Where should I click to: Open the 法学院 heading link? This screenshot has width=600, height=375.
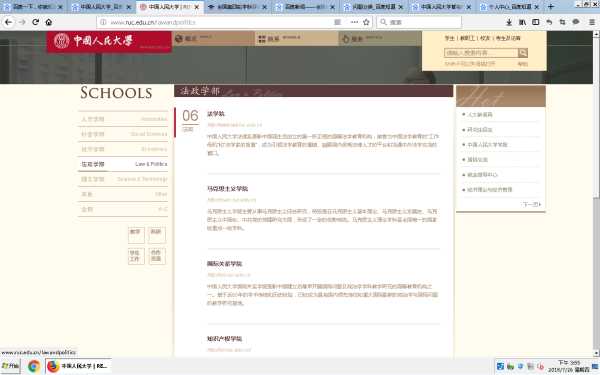[x=216, y=114]
